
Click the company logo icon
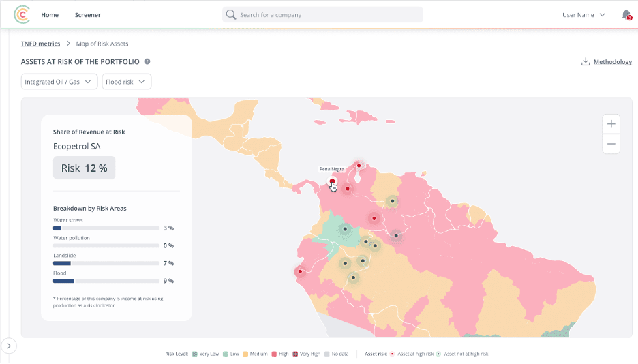[22, 14]
